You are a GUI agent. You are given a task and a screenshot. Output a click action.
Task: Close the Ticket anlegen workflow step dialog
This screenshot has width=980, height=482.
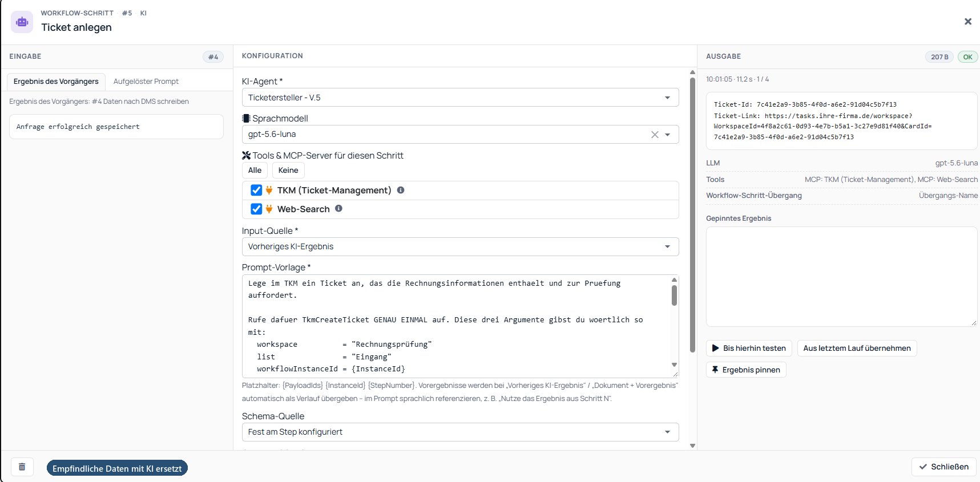(967, 22)
